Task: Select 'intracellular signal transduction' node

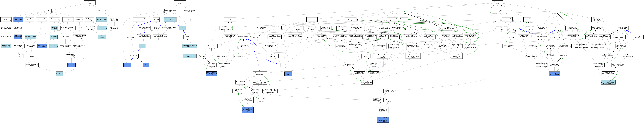Action: point(550,46)
